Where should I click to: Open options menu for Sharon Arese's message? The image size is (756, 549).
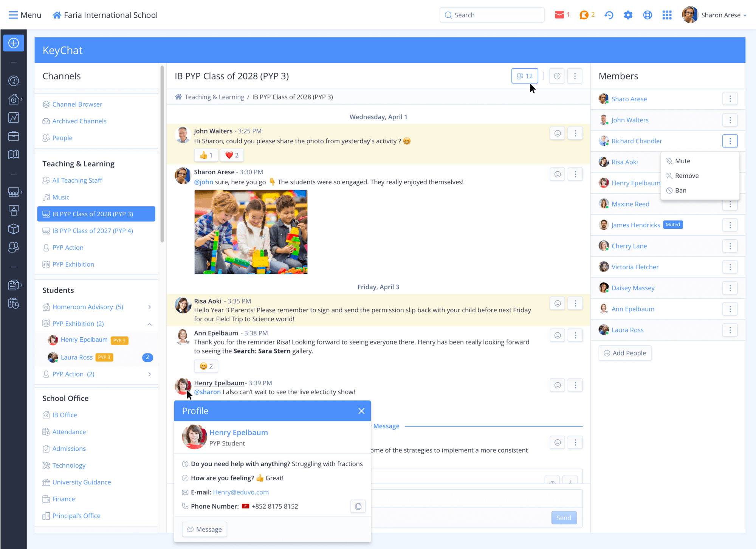click(x=575, y=174)
